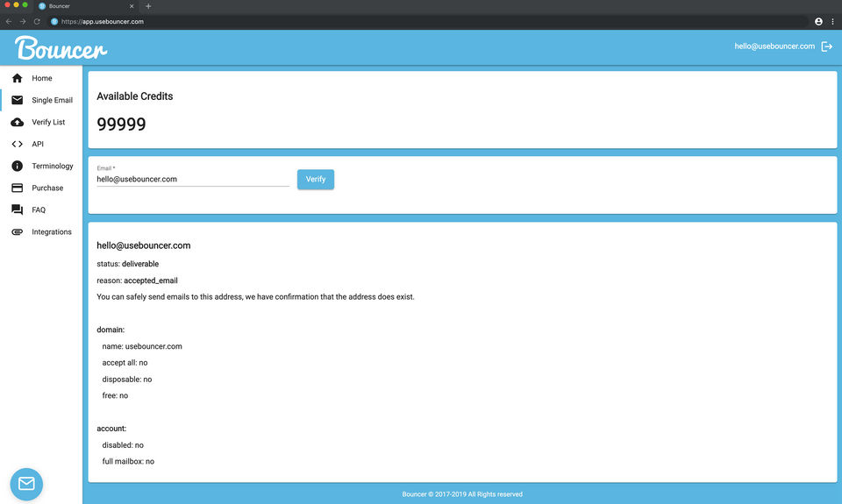The width and height of the screenshot is (842, 504).
Task: Open the API menu item
Action: click(41, 144)
